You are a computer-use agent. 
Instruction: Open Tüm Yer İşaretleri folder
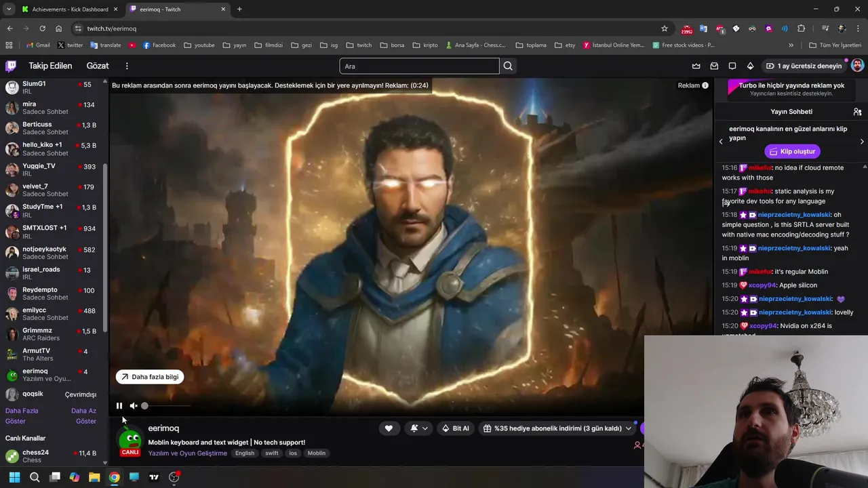point(835,45)
